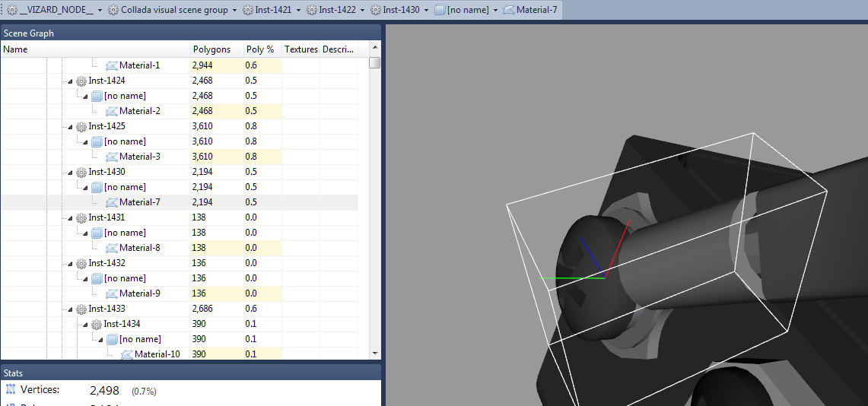Click the gear icon of Inst-1433 tree row
The height and width of the screenshot is (406, 868).
click(81, 309)
